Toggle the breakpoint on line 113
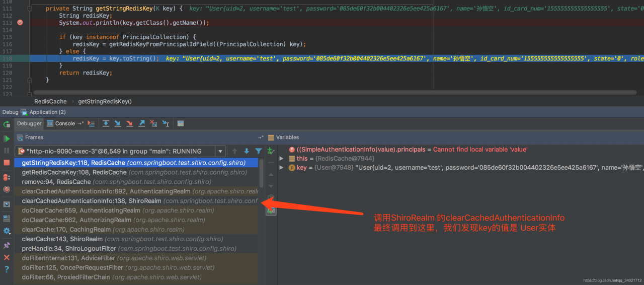 click(x=20, y=23)
